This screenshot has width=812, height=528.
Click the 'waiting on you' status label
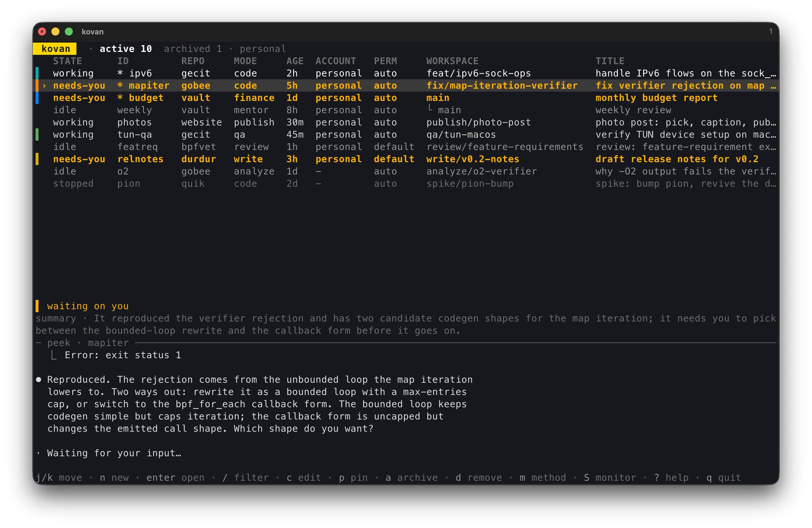click(88, 306)
